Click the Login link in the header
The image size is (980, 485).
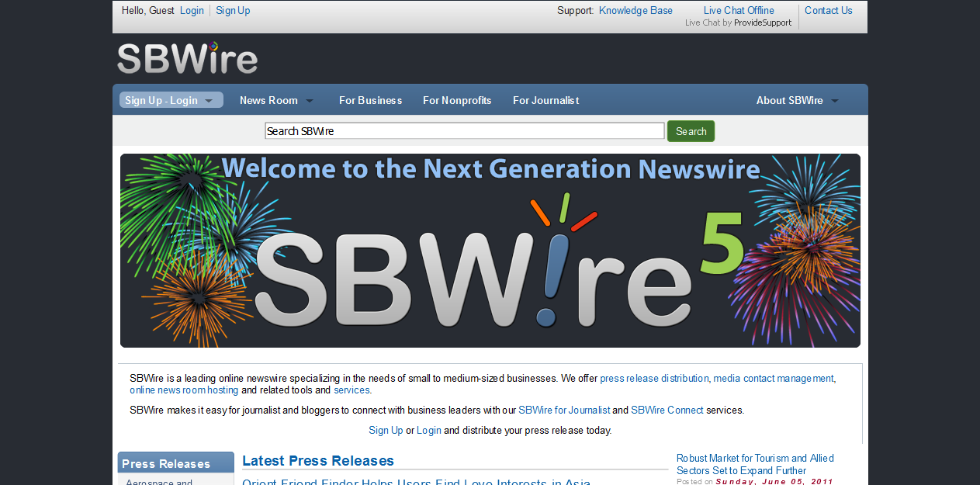191,10
